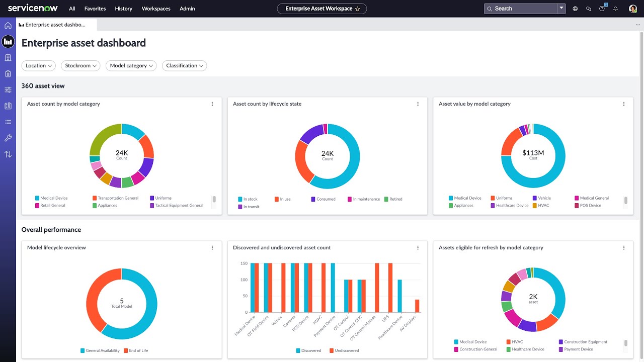Click legend scrollbar in Asset count by model category

[x=214, y=199]
